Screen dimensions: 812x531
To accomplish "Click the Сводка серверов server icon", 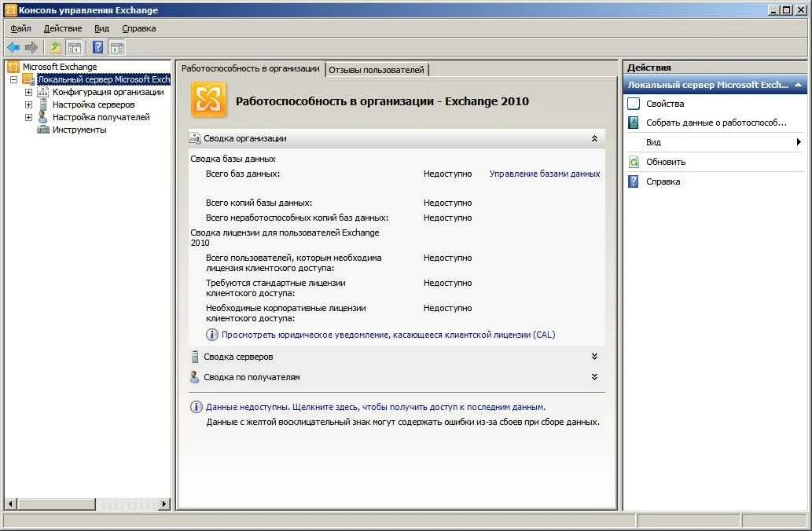I will (x=195, y=357).
